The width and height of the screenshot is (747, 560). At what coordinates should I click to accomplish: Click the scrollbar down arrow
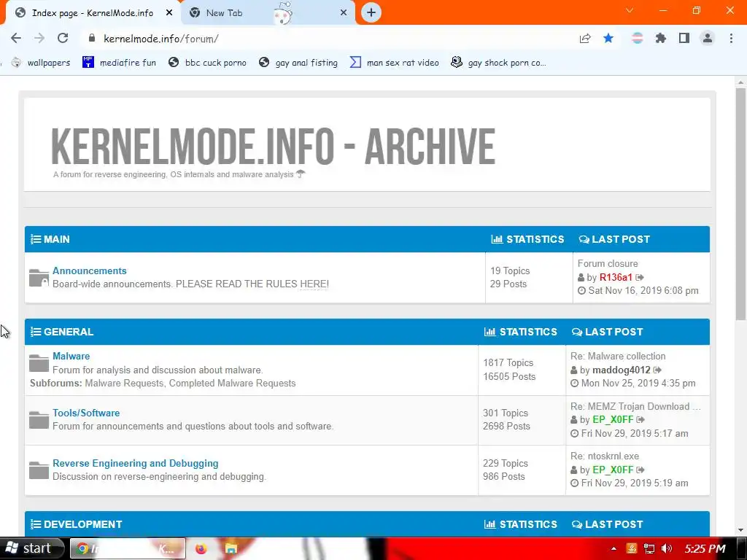pyautogui.click(x=741, y=529)
